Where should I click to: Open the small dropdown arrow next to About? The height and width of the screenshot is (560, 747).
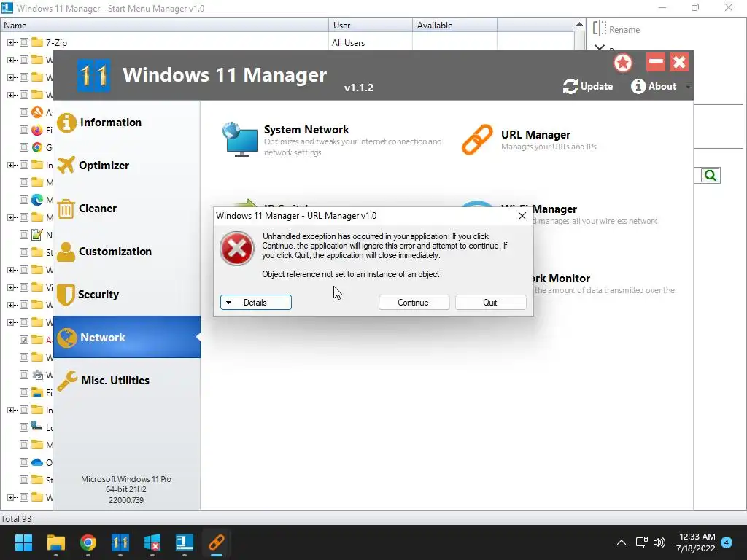pos(688,87)
